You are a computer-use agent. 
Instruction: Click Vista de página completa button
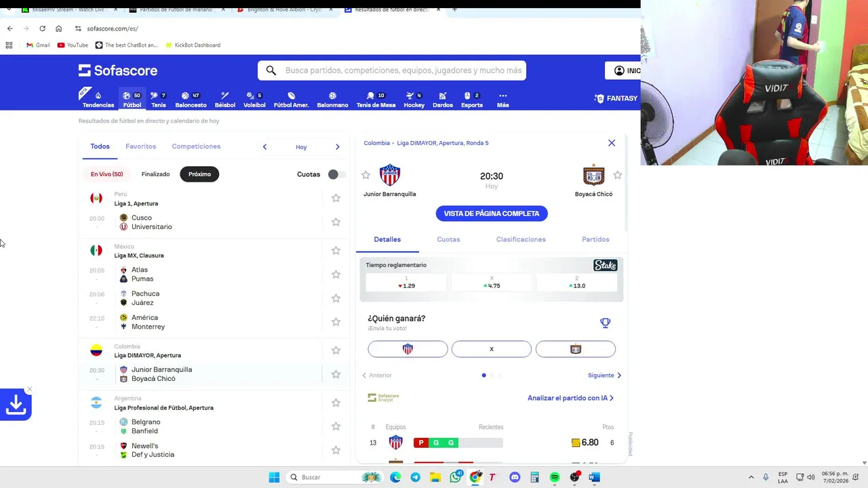click(x=492, y=213)
